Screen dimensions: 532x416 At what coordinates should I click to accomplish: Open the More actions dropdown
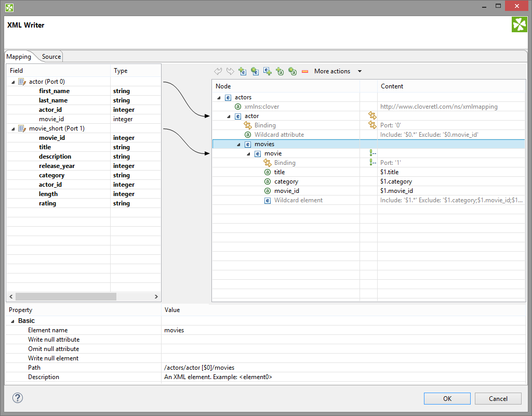click(338, 71)
